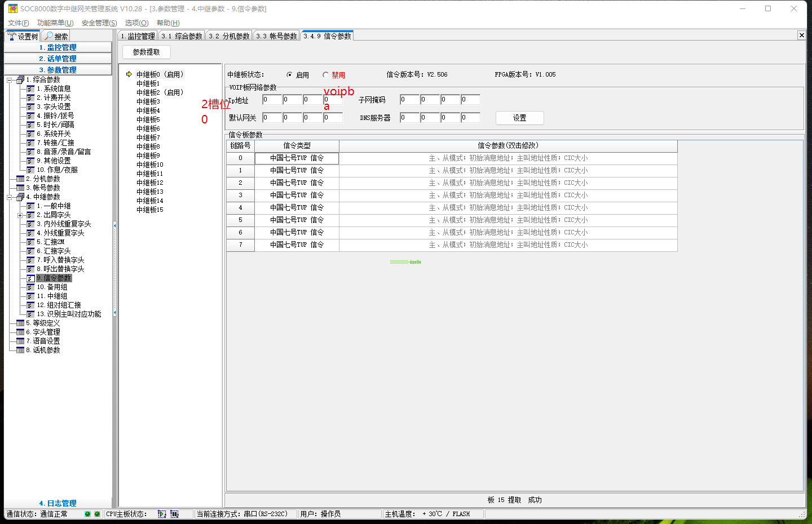
Task: Click the first CPU主板状态 indicator icon
Action: [162, 514]
